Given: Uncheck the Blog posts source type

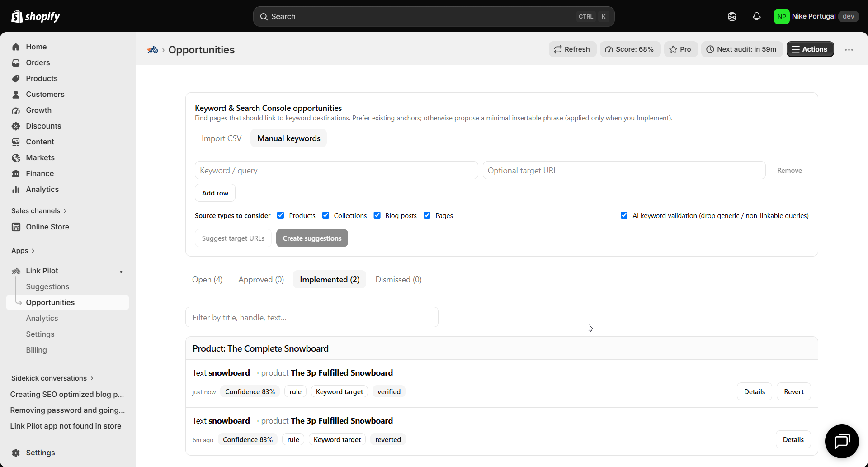Looking at the screenshot, I should (377, 215).
